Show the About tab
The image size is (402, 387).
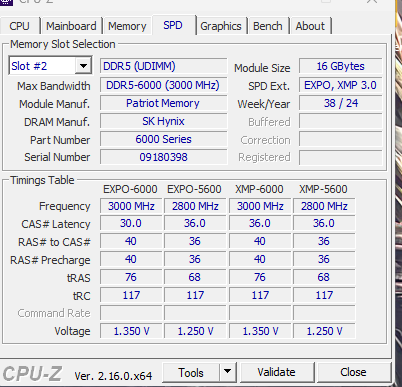pos(310,26)
